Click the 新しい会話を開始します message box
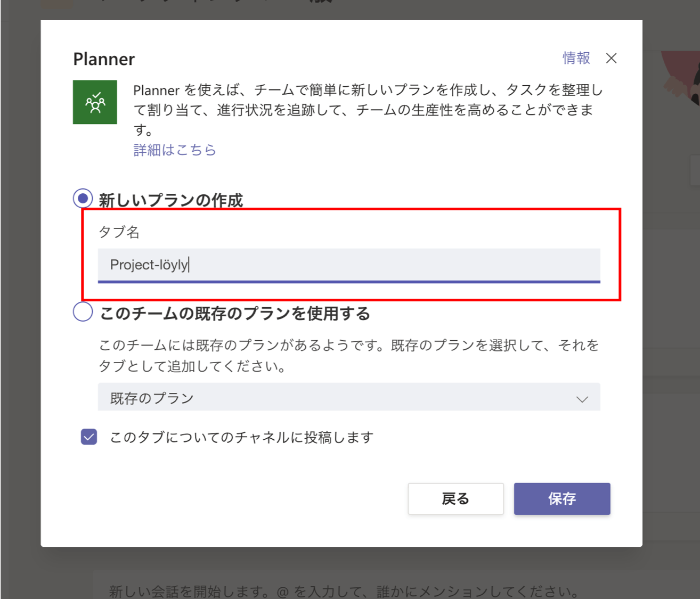 click(344, 591)
